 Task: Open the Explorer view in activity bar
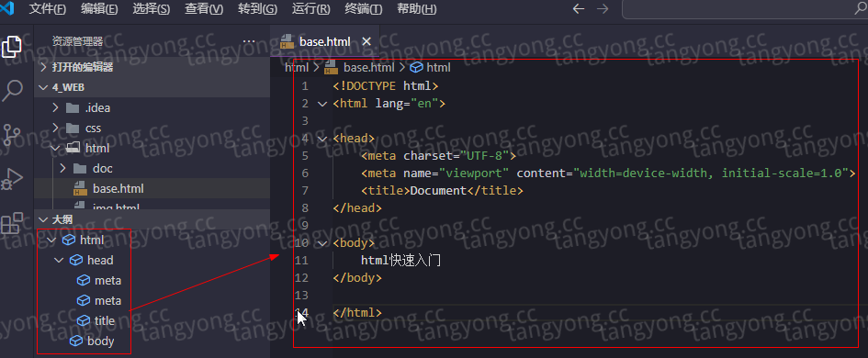(x=12, y=47)
